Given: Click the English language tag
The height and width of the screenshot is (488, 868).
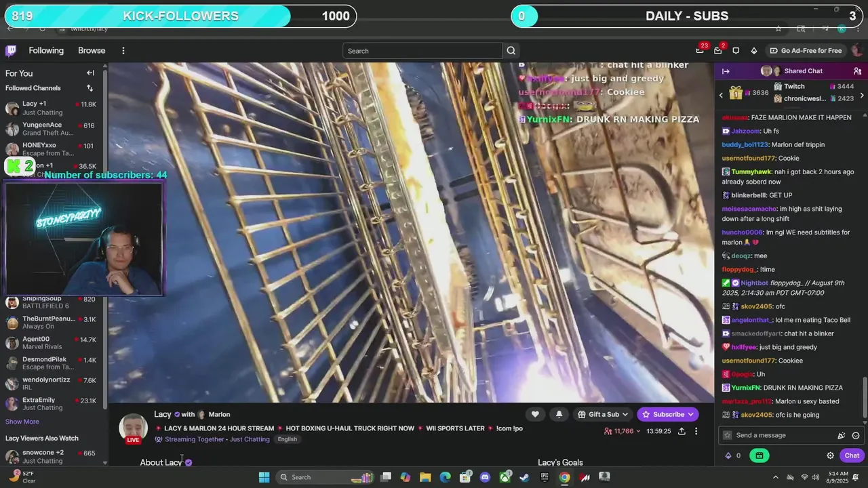Looking at the screenshot, I should tap(288, 439).
